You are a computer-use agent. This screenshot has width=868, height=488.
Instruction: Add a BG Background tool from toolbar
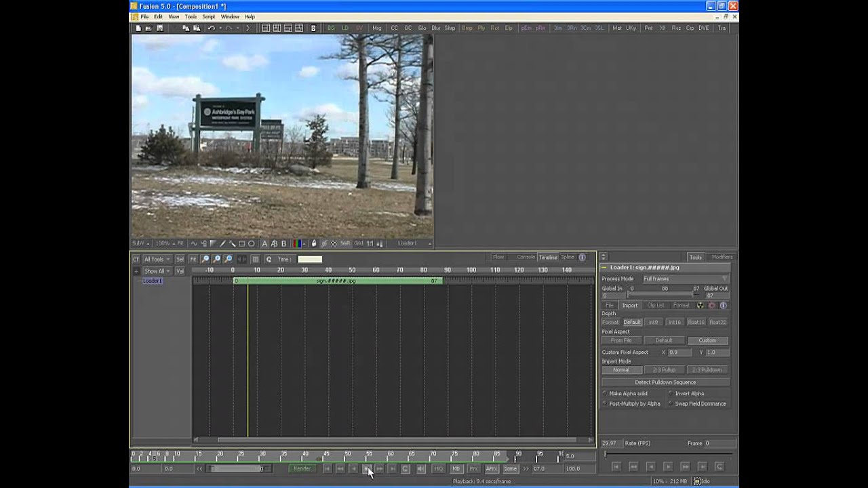click(331, 28)
